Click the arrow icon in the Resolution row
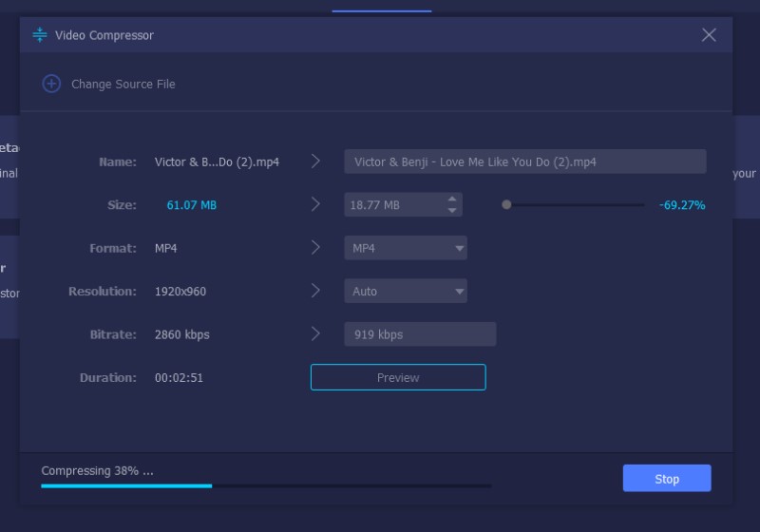The height and width of the screenshot is (532, 760). click(315, 291)
